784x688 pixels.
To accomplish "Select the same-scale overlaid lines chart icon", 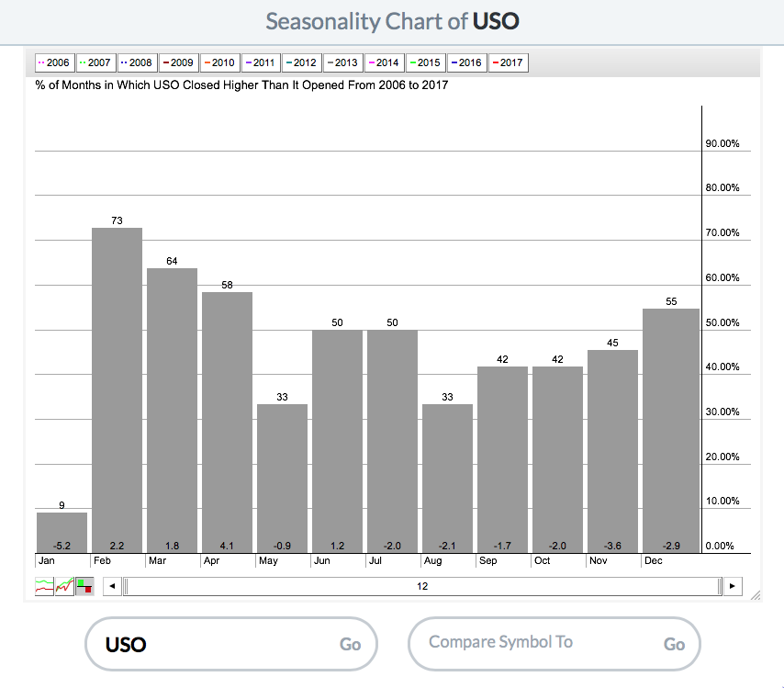I will point(64,586).
